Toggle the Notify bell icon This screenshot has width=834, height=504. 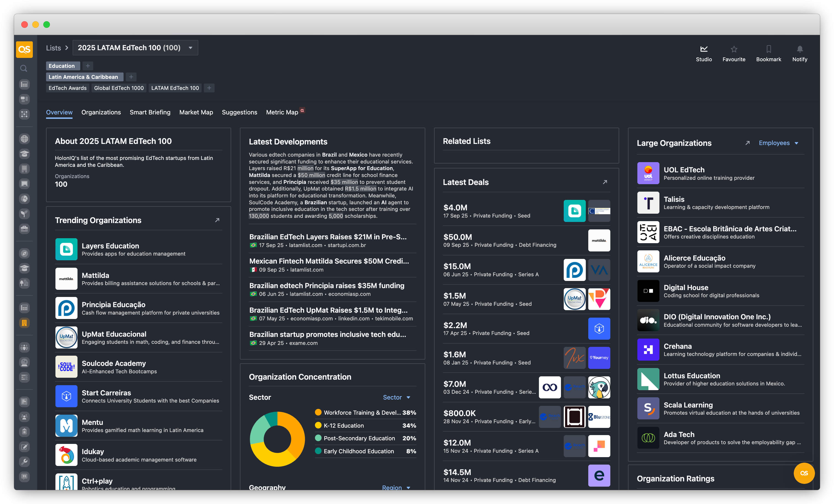[x=800, y=49]
